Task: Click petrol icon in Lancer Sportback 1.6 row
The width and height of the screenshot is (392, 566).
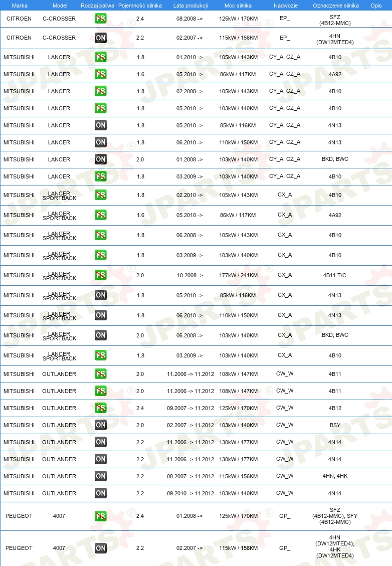Action: (100, 215)
